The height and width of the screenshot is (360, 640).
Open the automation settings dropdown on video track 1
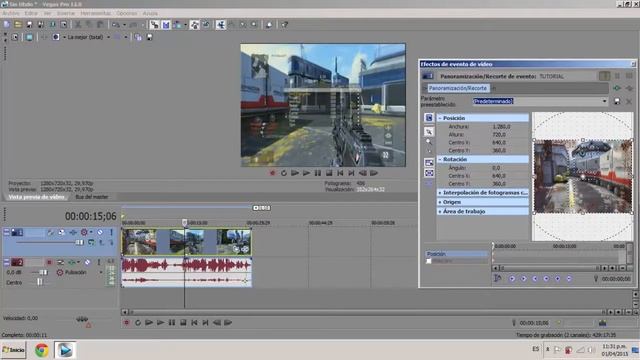tap(91, 232)
